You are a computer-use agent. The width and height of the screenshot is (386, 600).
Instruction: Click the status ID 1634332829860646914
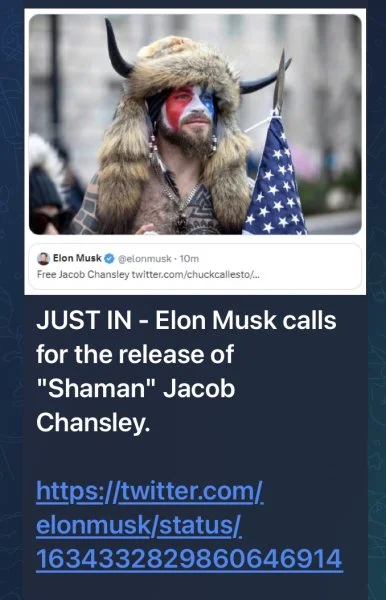[189, 559]
